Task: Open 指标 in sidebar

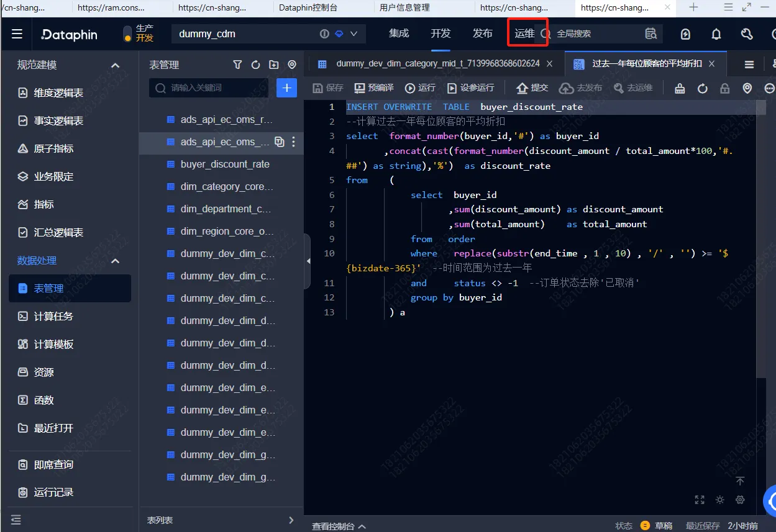Action: coord(35,204)
